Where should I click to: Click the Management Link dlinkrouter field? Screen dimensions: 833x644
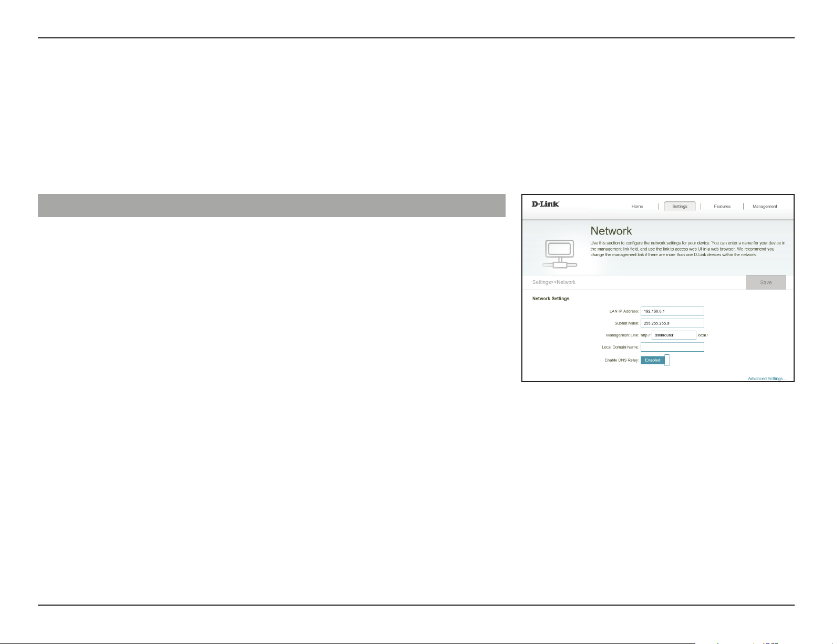coord(674,335)
